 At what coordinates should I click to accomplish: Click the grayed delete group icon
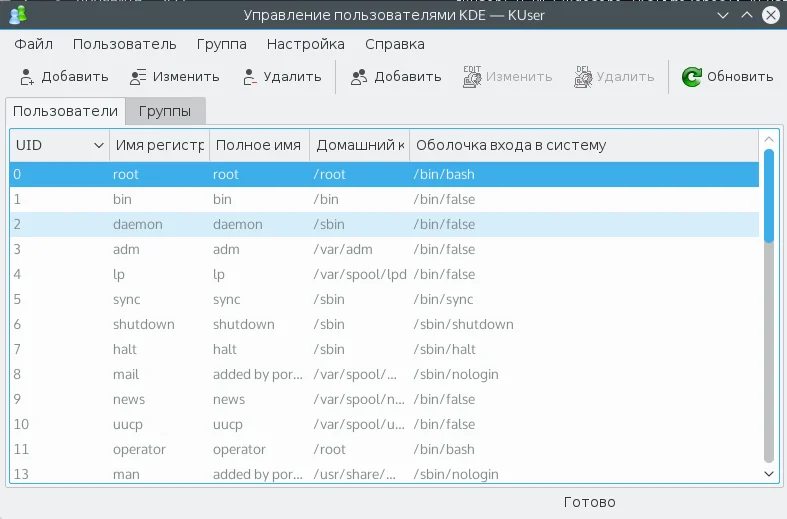pos(583,77)
